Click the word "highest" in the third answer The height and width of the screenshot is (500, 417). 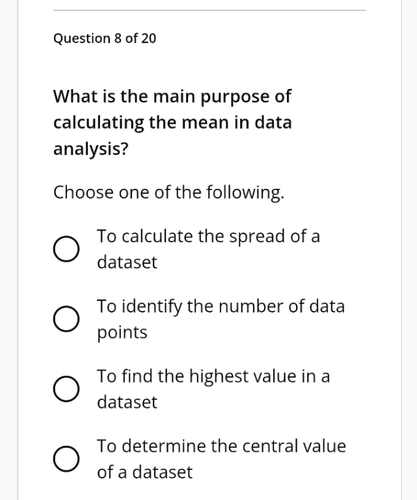point(219,376)
